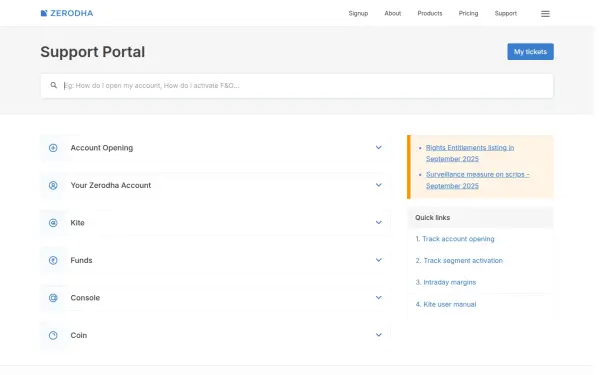Viewport: 600px width, 375px height.
Task: Open Intraday margins quick link
Action: pos(450,282)
